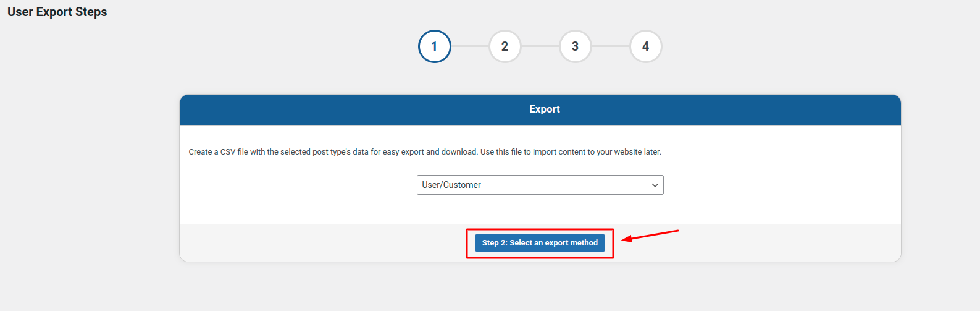Click step 1 circle in progress indicator
This screenshot has width=980, height=311.
coord(434,46)
